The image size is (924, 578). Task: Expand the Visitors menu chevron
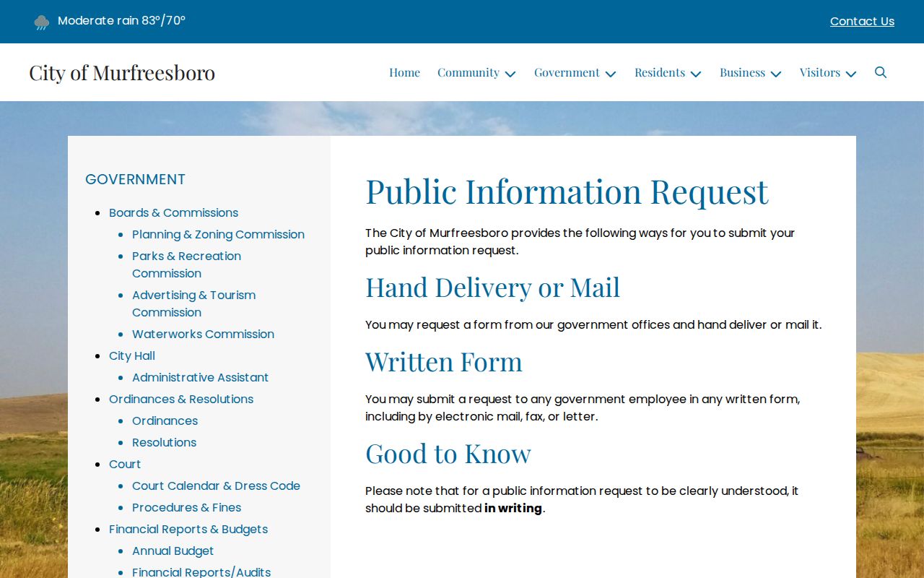(851, 74)
